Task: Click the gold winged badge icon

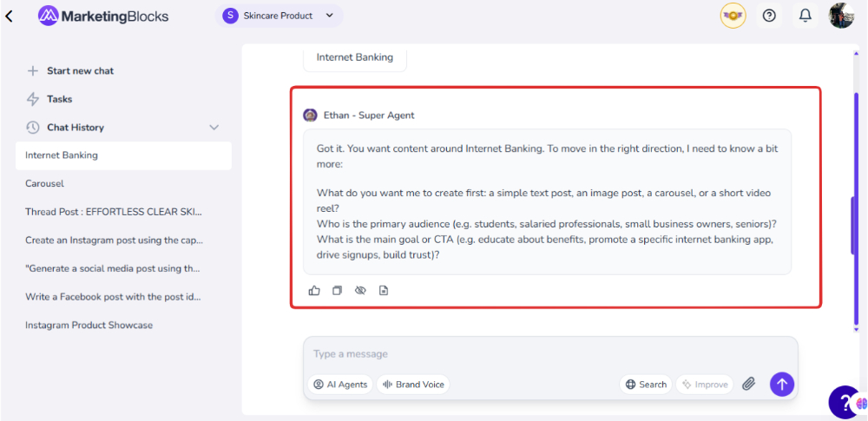Action: pos(733,16)
